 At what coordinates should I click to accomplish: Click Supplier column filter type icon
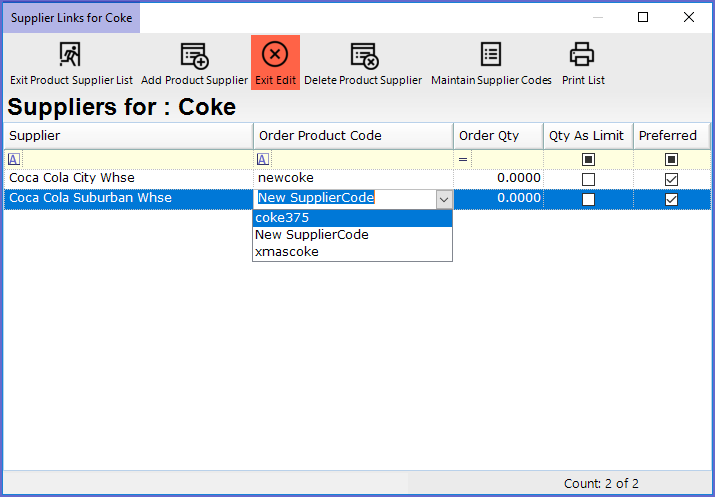tap(12, 159)
